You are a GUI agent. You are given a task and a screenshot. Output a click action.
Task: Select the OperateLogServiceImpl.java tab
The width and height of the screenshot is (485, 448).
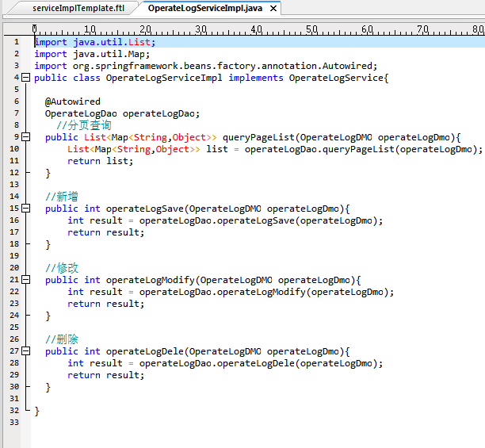(x=204, y=8)
